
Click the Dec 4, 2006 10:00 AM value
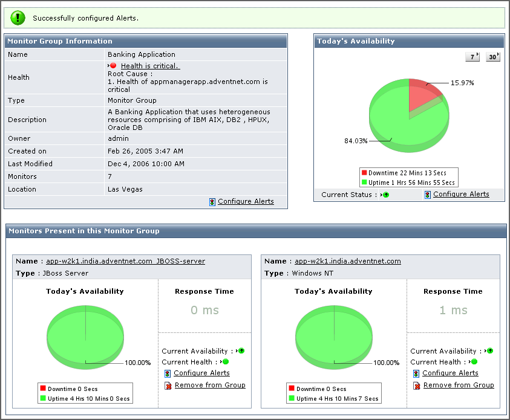(x=146, y=164)
